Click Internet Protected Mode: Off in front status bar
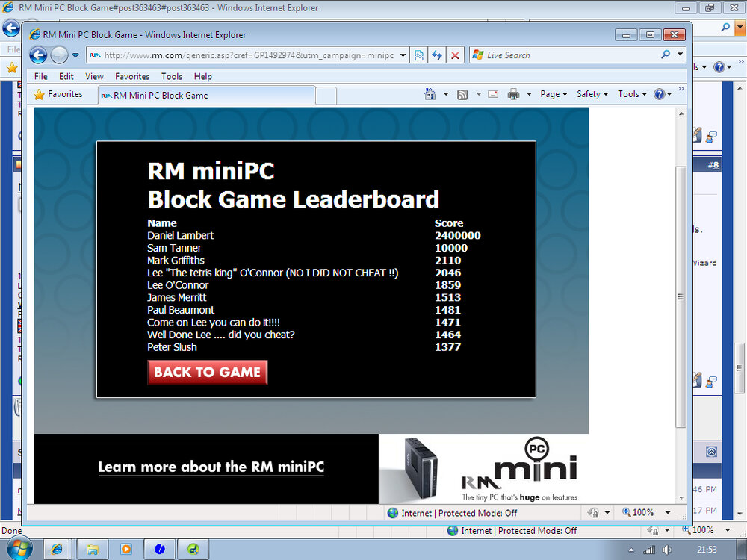This screenshot has width=747, height=560. [x=453, y=513]
